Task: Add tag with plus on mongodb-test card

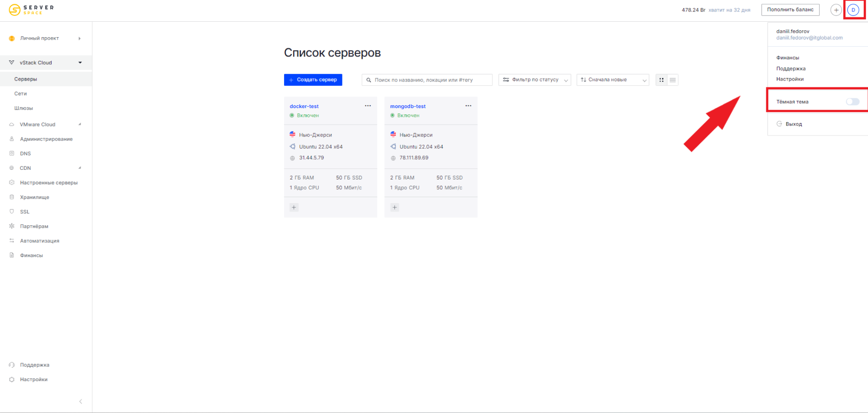Action: click(x=394, y=207)
